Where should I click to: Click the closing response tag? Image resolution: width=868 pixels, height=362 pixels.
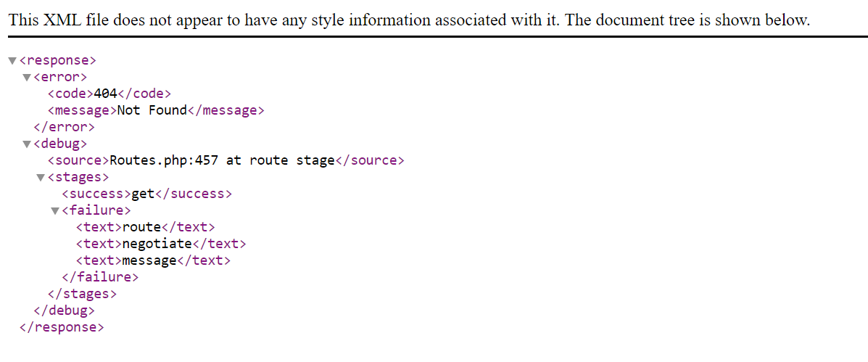tap(62, 327)
